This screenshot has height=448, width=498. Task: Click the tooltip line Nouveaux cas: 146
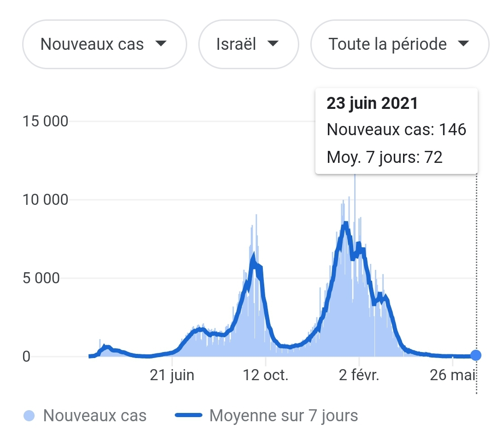coord(397,130)
